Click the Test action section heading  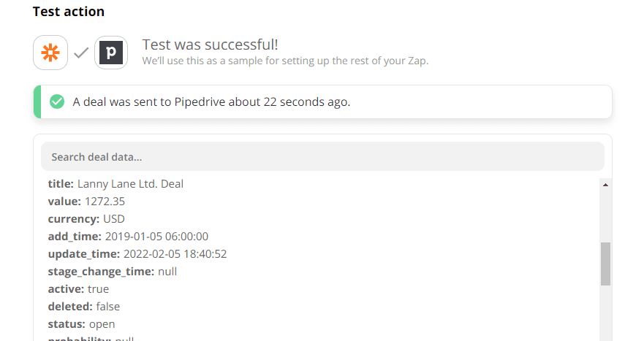point(69,12)
